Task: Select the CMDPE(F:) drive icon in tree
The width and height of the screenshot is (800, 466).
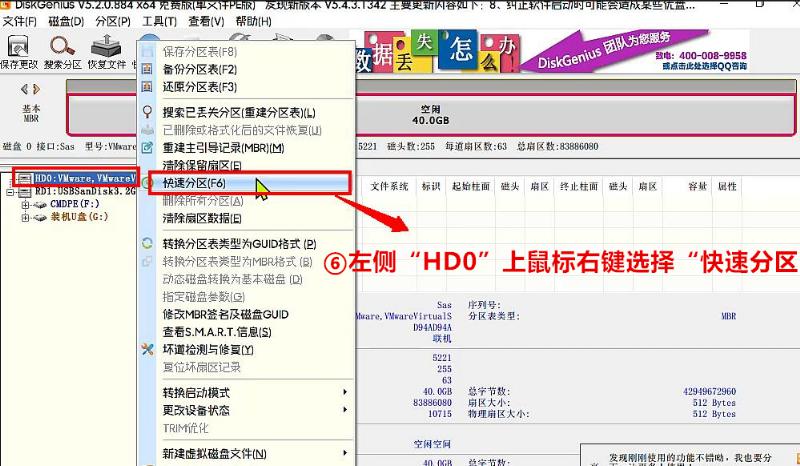Action: [41, 204]
